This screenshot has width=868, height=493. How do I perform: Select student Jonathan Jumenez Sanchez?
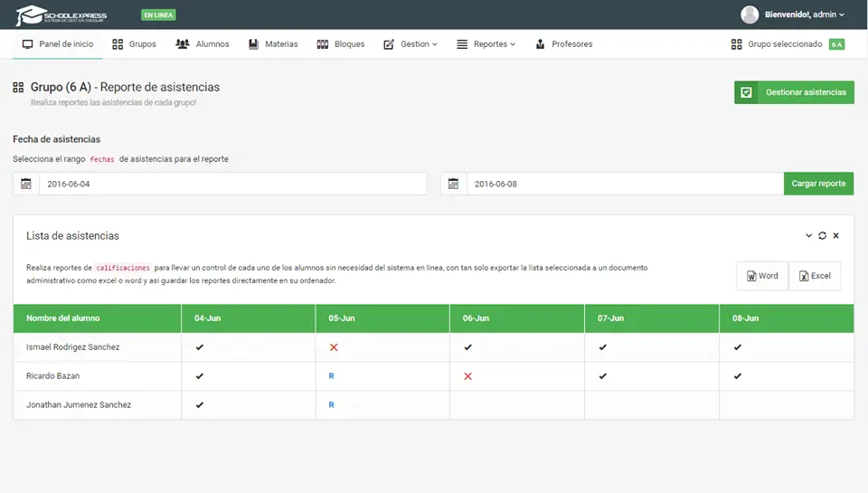(x=79, y=404)
